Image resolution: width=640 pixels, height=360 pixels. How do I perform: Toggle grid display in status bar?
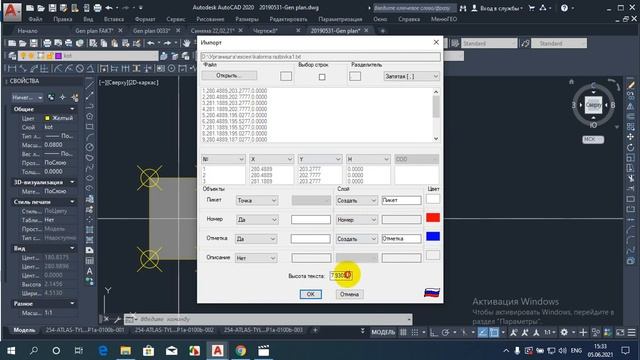pyautogui.click(x=403, y=332)
